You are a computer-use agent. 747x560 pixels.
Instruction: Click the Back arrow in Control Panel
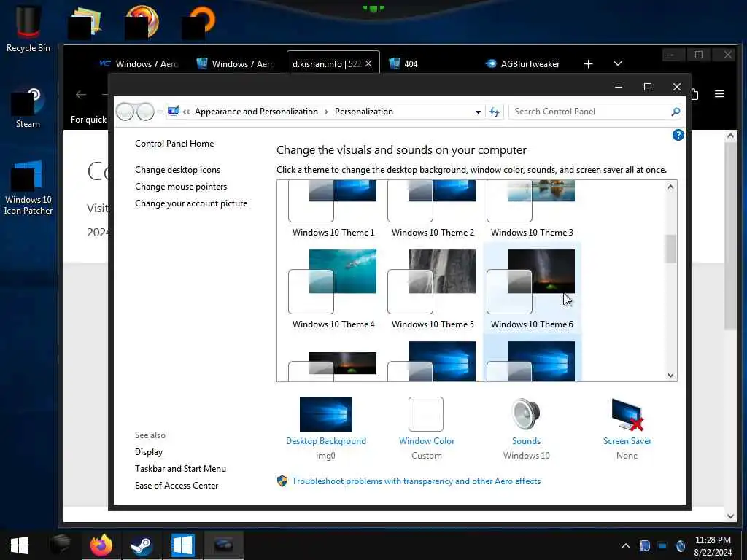pos(125,112)
